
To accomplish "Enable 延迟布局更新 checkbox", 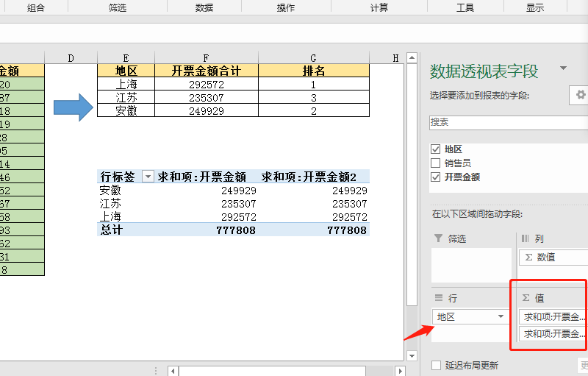I will pyautogui.click(x=436, y=365).
